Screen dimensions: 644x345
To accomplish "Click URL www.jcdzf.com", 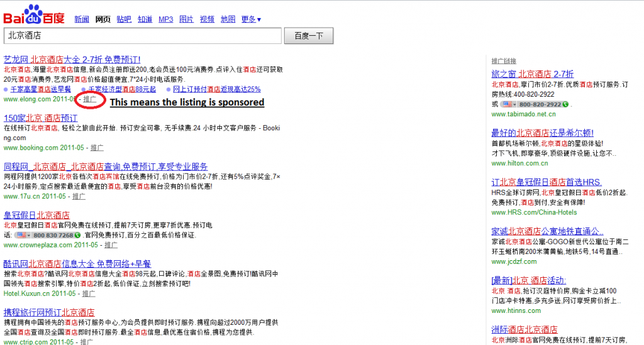I will point(514,261).
